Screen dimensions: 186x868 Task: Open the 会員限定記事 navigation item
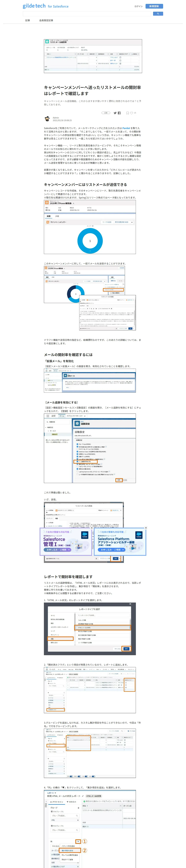(46, 20)
